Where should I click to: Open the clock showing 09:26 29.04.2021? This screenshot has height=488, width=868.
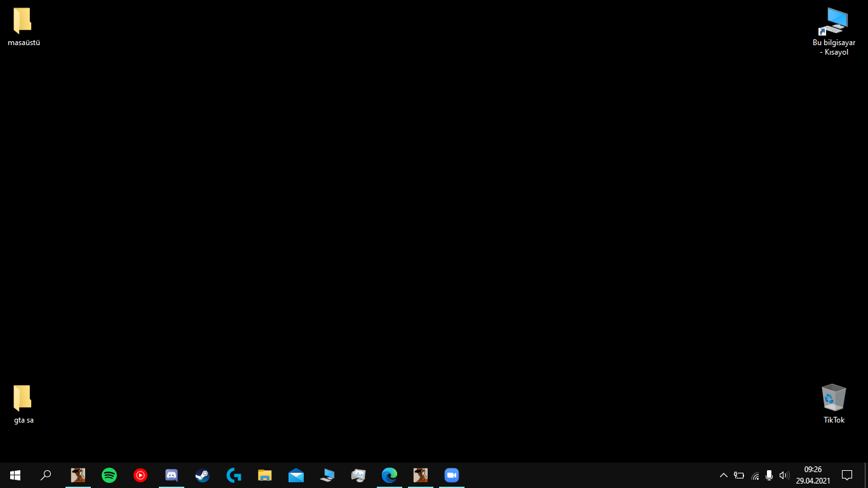coord(813,475)
